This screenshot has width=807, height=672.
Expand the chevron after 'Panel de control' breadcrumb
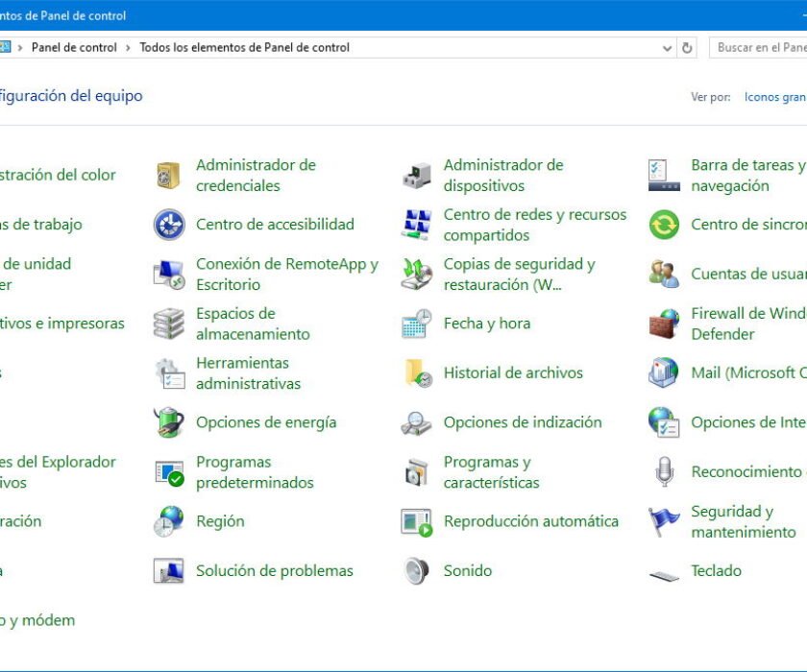pos(128,48)
